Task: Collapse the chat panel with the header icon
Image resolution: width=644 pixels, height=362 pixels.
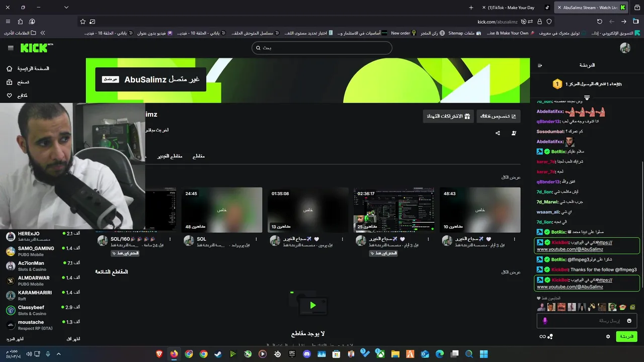Action: [540, 65]
